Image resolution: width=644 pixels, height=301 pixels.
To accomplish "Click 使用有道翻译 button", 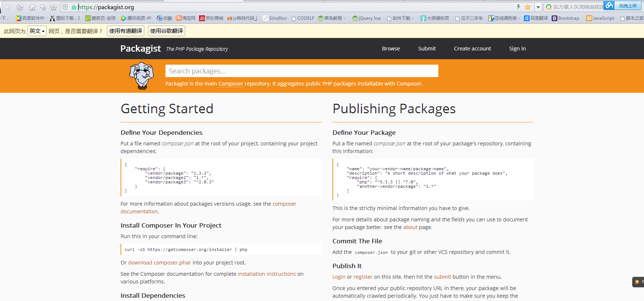I will [x=126, y=31].
